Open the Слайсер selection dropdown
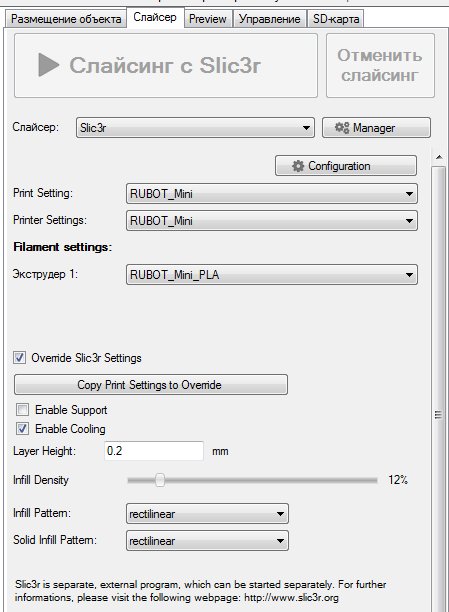 [x=195, y=128]
